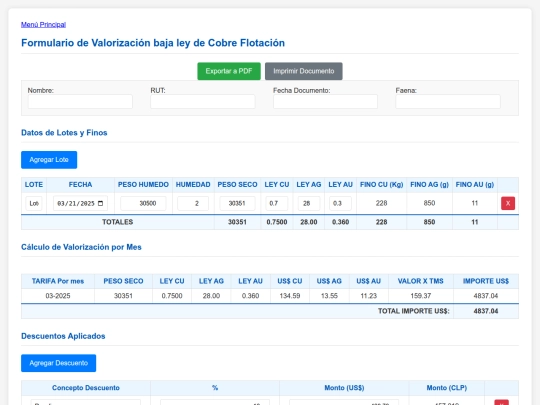540x405 pixels.
Task: Click the VALOR X TMS column header
Action: 420,281
